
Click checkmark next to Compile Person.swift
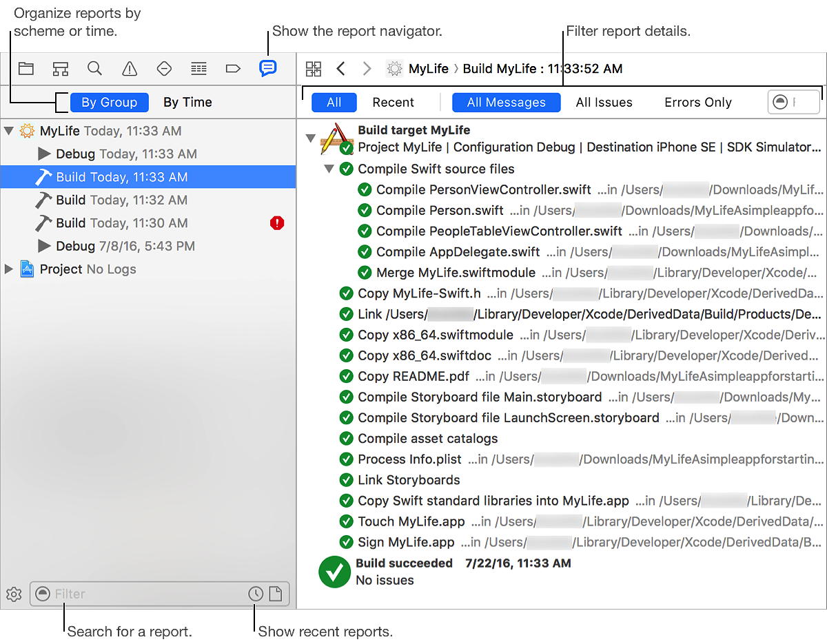365,210
